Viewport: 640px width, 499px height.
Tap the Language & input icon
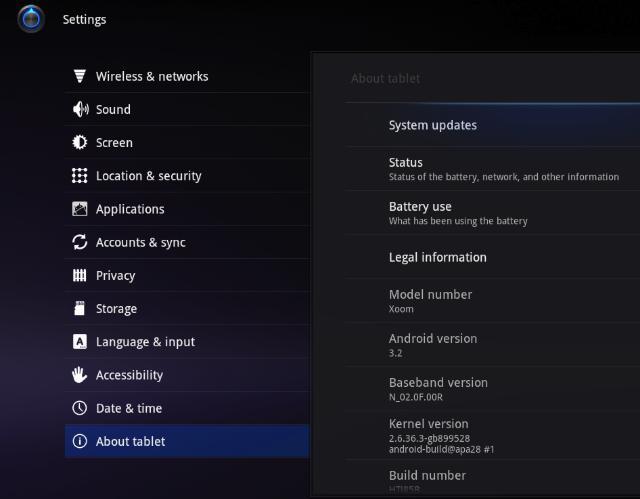[80, 342]
